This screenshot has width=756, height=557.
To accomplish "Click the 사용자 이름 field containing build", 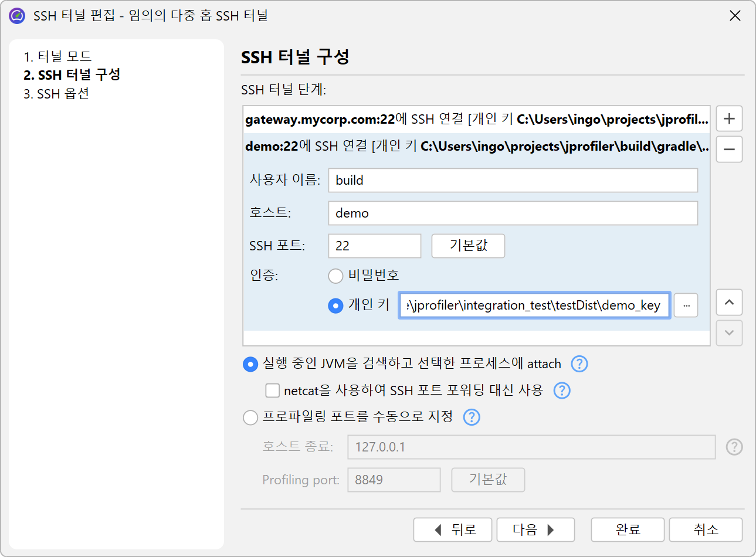I will (x=513, y=180).
